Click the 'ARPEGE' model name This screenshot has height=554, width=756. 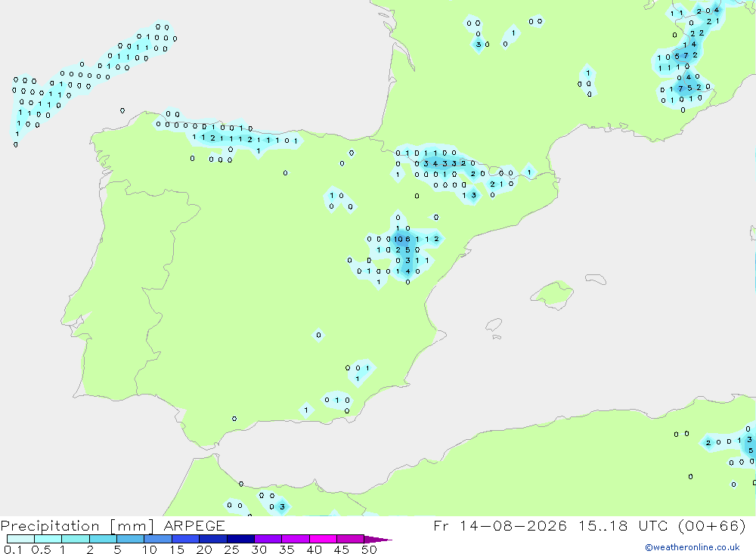(x=194, y=525)
